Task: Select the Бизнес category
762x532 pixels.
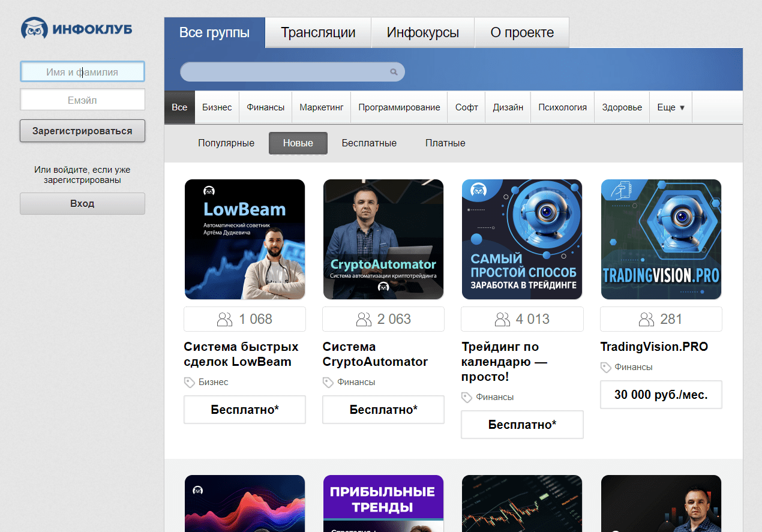Action: tap(217, 107)
